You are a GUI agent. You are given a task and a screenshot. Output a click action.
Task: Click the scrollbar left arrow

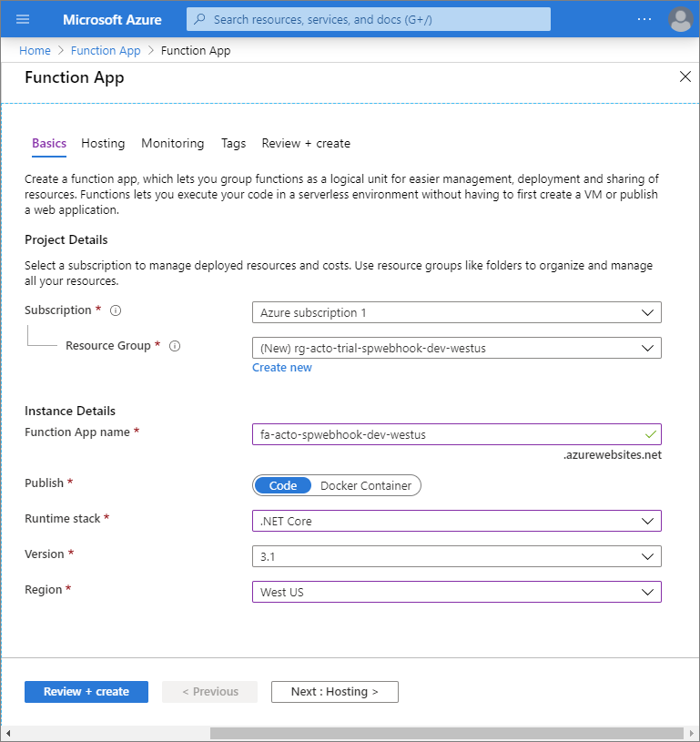point(7,734)
